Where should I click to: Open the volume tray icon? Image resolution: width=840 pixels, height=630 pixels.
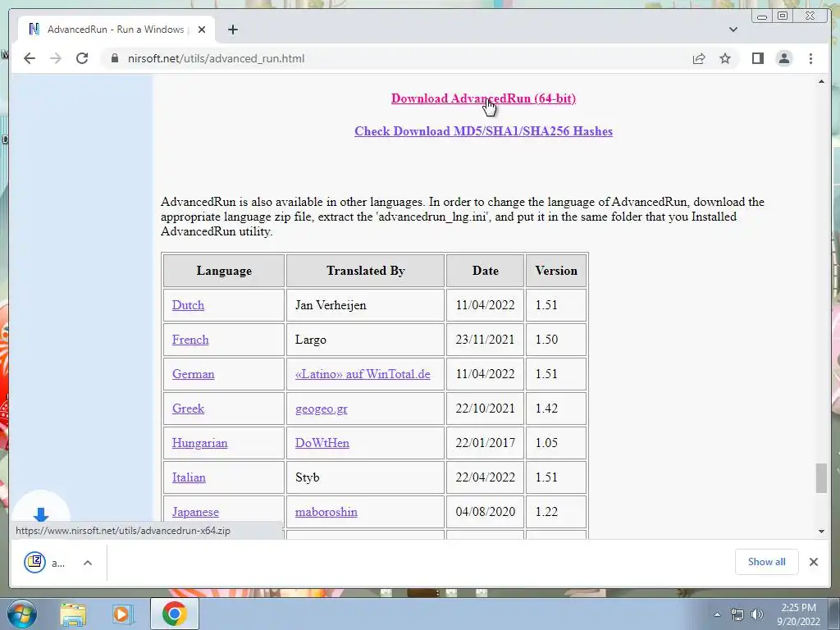point(757,614)
